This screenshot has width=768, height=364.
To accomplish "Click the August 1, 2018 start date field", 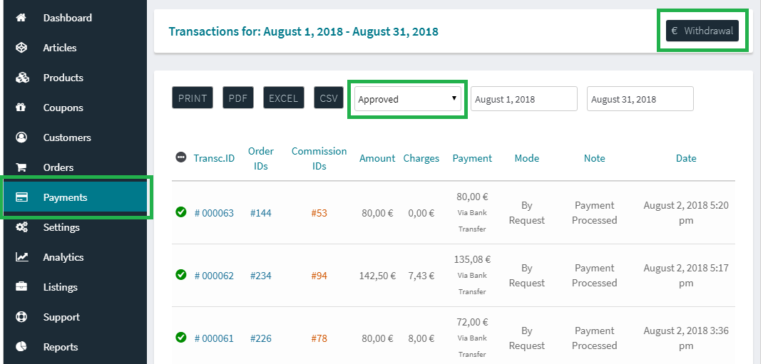I will click(524, 99).
